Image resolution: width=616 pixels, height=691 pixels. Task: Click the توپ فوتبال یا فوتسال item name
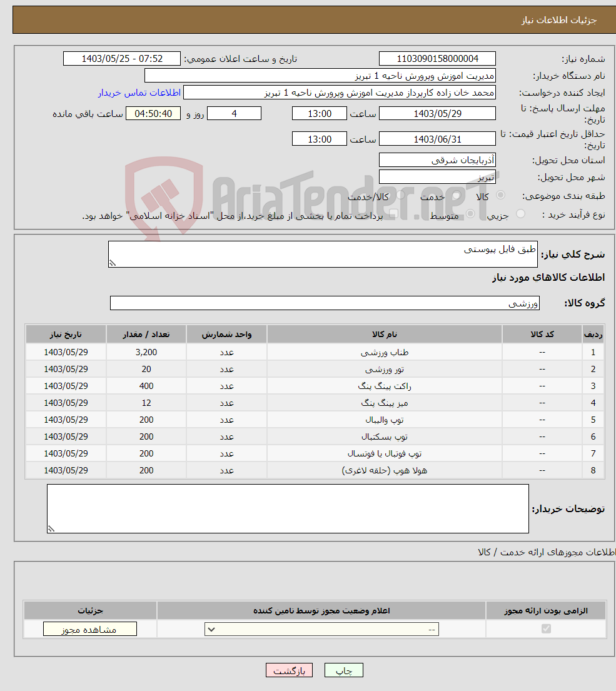point(384,453)
